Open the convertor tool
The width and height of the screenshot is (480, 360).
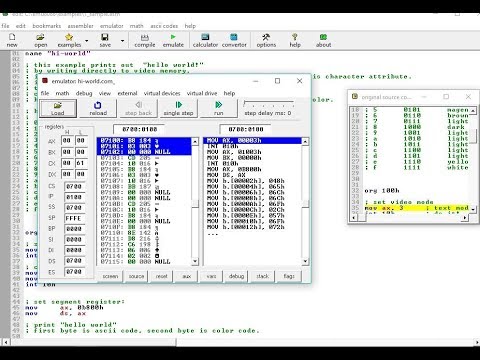pos(234,40)
